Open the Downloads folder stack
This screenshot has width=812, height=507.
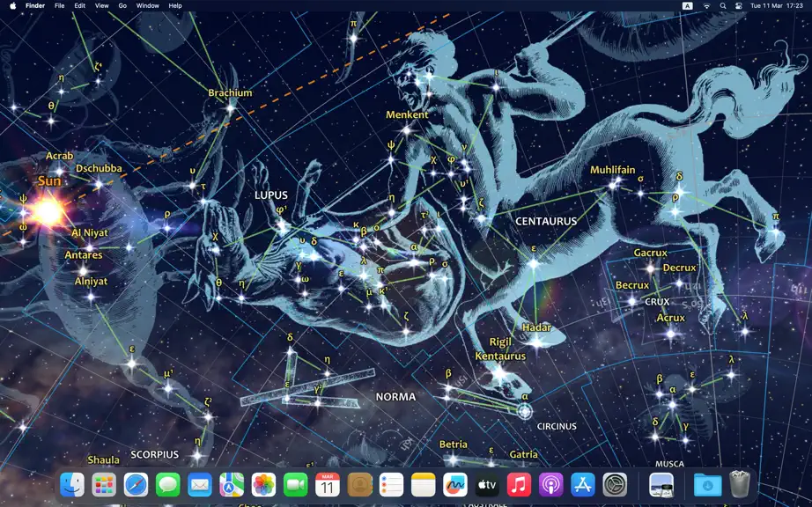[x=707, y=485]
